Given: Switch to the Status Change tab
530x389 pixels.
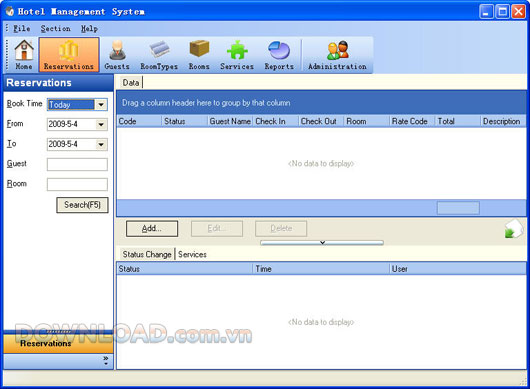Looking at the screenshot, I should click(147, 254).
